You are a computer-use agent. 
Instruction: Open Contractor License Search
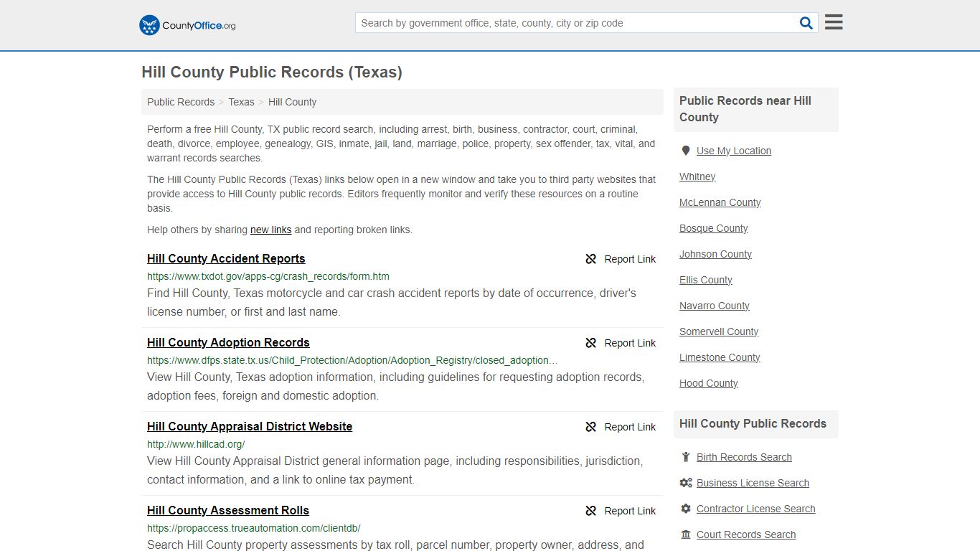pos(756,509)
